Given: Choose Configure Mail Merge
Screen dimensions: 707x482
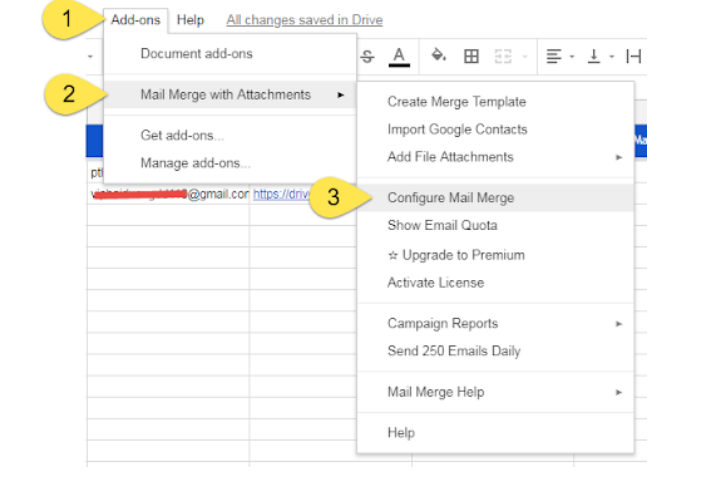Looking at the screenshot, I should 496,198.
